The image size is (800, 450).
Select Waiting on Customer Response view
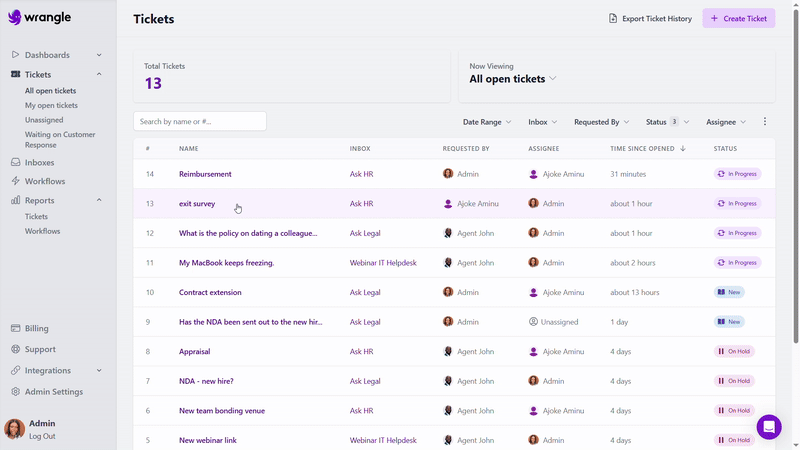(60, 139)
